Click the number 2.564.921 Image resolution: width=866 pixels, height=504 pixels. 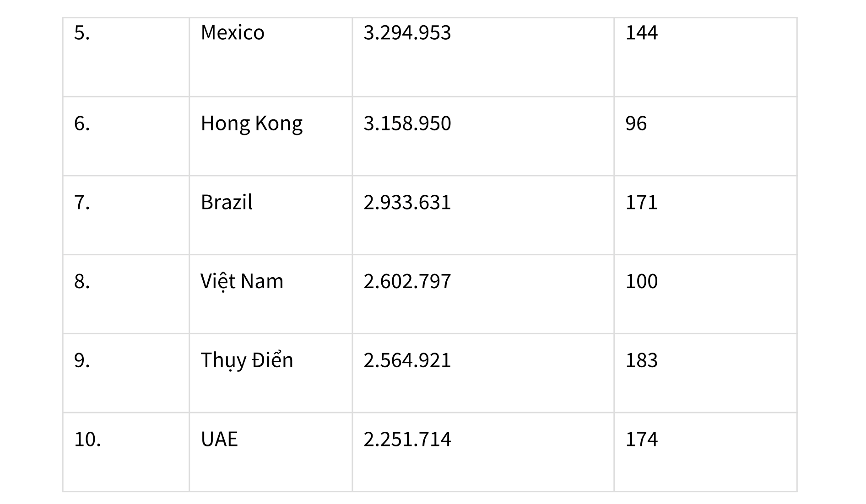(407, 360)
